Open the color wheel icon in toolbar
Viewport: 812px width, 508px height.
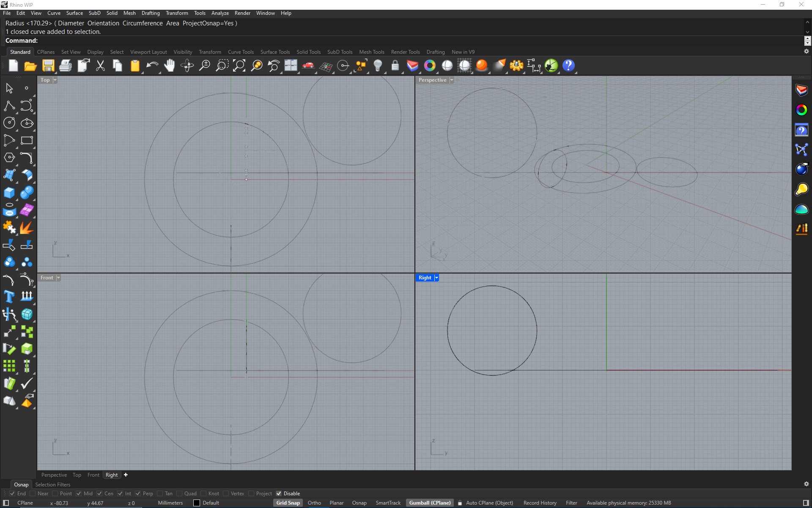click(430, 66)
